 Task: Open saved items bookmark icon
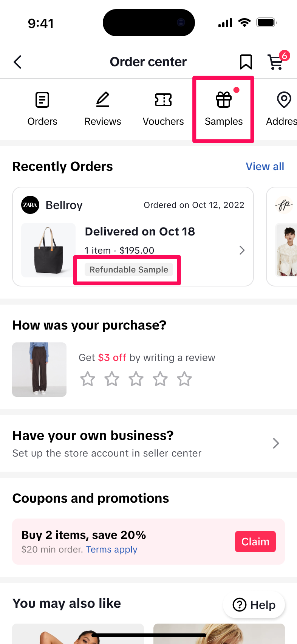point(246,62)
